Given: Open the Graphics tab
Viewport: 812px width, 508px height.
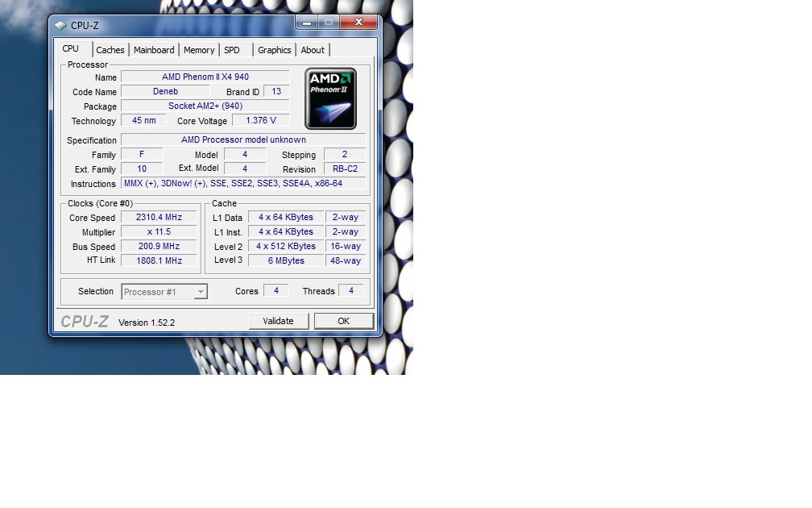Looking at the screenshot, I should coord(275,50).
